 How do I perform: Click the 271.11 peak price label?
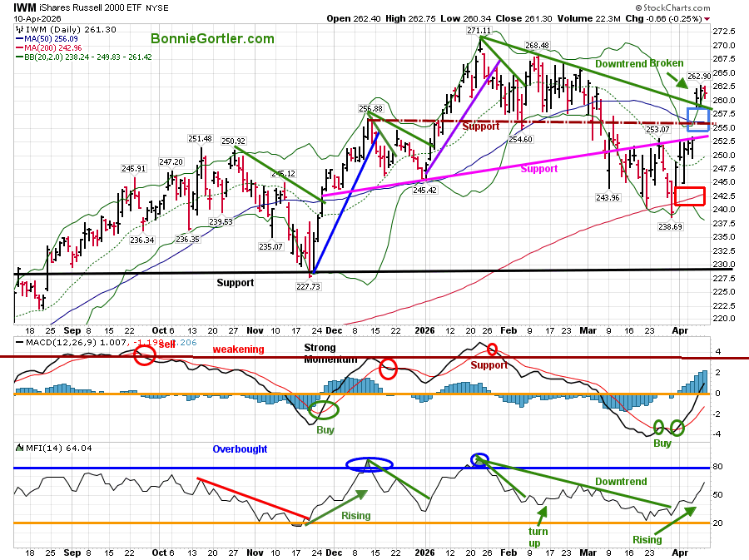(479, 31)
